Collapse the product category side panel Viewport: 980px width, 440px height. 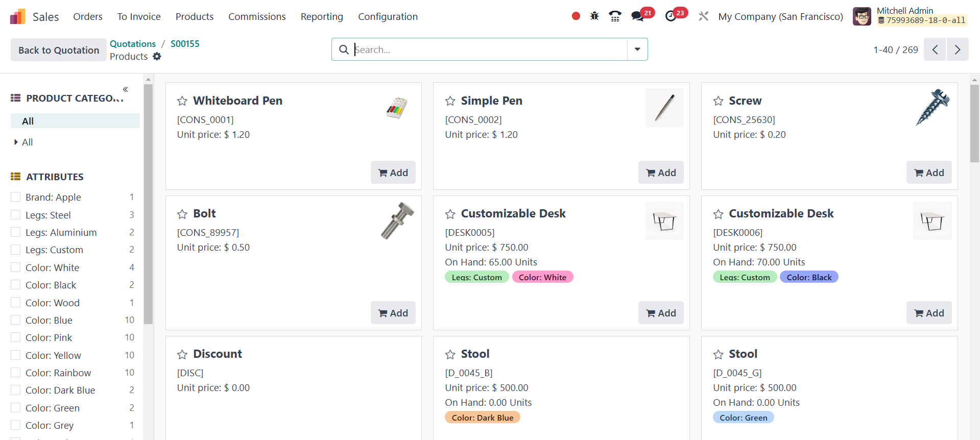point(125,89)
